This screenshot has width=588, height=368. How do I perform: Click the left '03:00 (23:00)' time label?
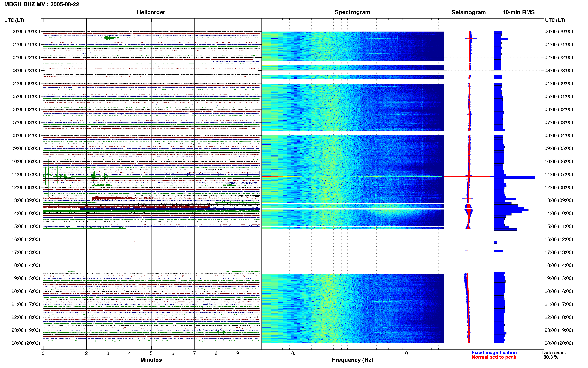pyautogui.click(x=26, y=71)
